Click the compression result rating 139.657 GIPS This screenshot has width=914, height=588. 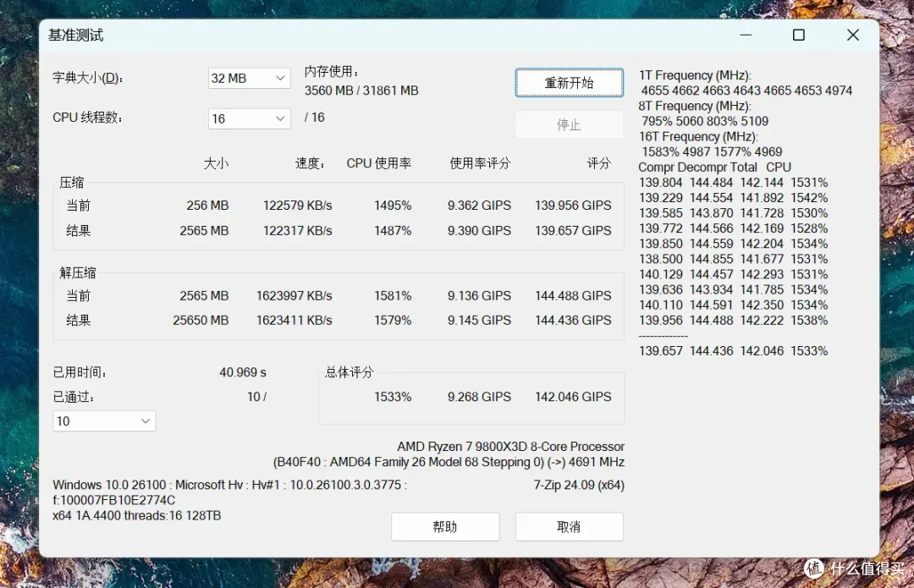click(573, 231)
